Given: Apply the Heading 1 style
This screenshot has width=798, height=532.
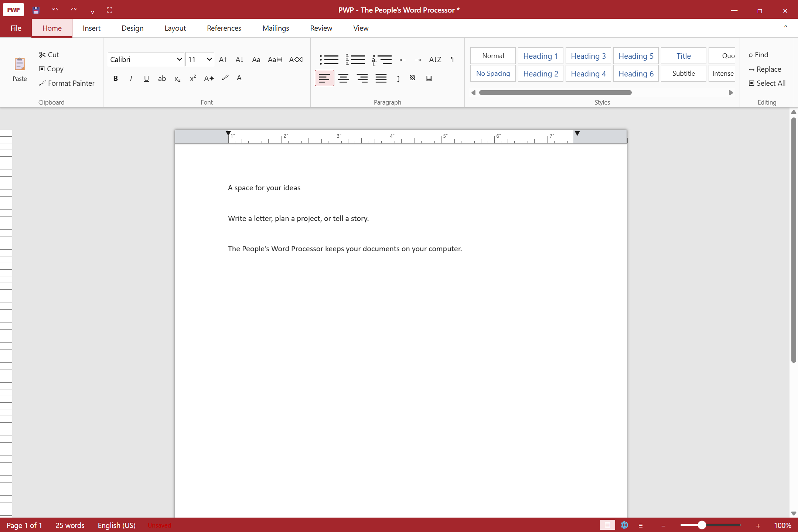Looking at the screenshot, I should point(540,56).
